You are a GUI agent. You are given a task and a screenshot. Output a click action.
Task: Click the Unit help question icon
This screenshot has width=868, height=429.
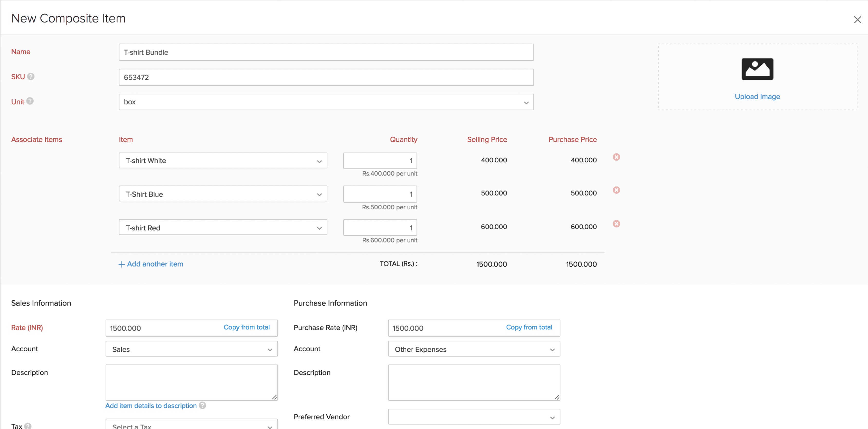click(x=30, y=101)
